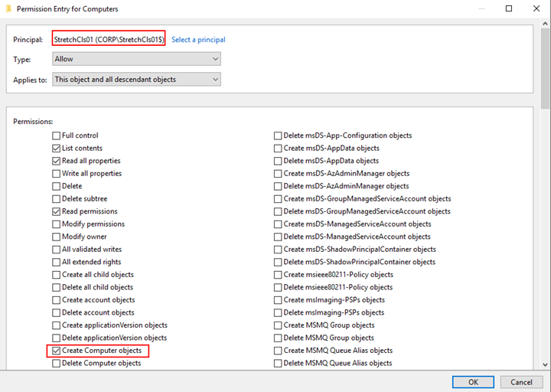
Task: Tick Delete msDS-ShadowPrincipalContainer objects
Action: click(x=278, y=263)
